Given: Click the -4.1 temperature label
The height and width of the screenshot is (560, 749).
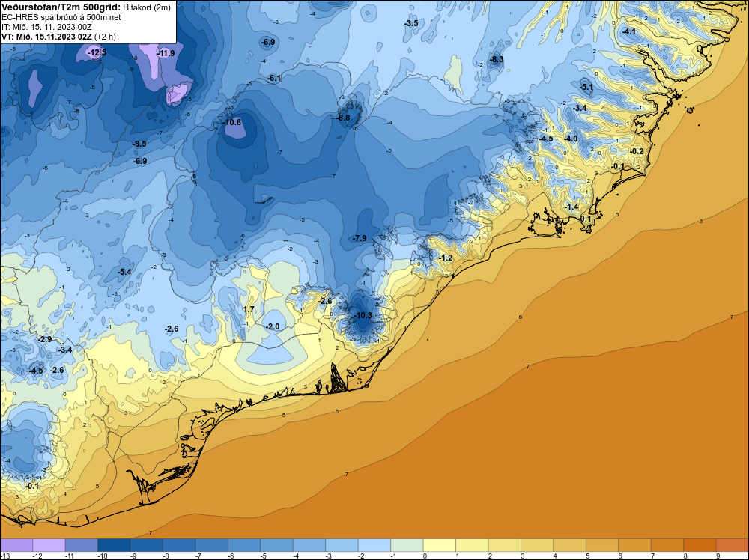Looking at the screenshot, I should (629, 32).
